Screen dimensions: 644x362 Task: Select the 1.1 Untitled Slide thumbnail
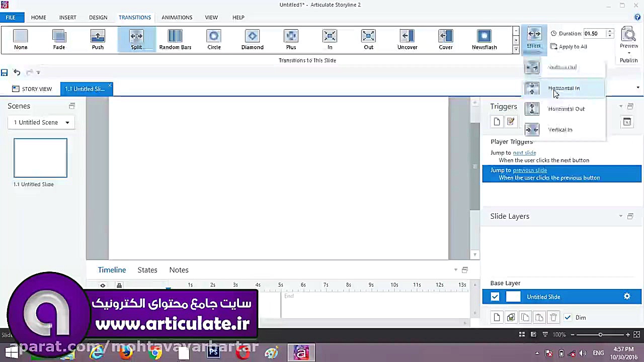40,157
